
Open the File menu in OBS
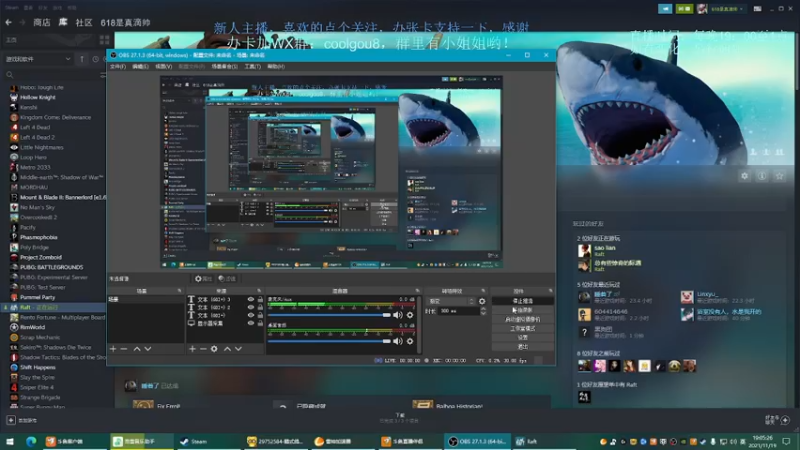point(118,66)
